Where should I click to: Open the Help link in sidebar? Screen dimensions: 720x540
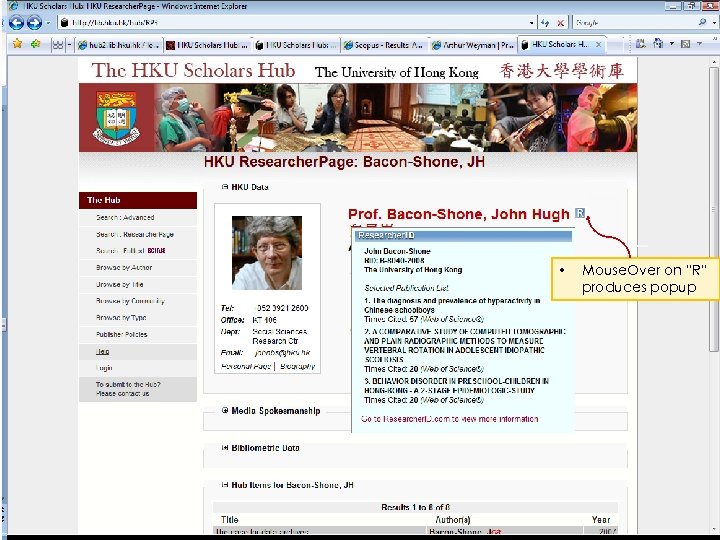pyautogui.click(x=102, y=351)
